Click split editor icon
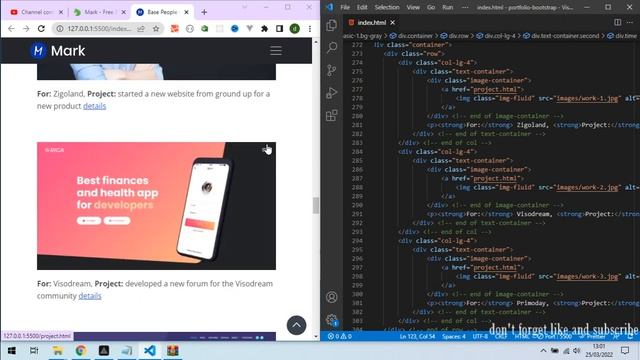 [618, 22]
